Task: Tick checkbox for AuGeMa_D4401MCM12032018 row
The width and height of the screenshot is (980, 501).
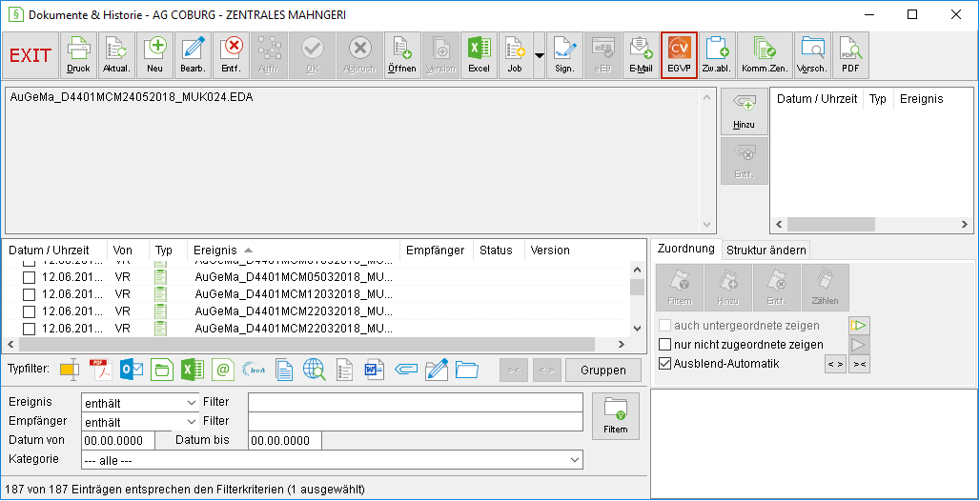Action: [29, 293]
